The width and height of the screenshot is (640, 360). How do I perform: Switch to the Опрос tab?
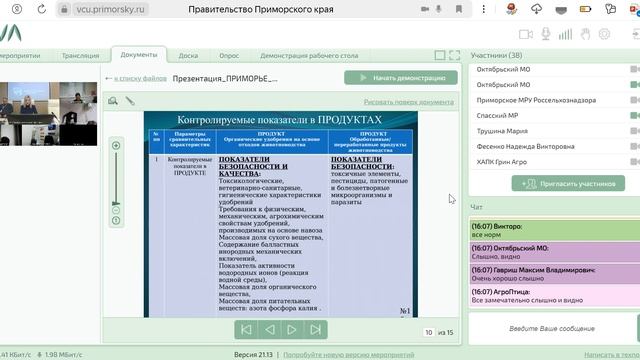coord(229,56)
